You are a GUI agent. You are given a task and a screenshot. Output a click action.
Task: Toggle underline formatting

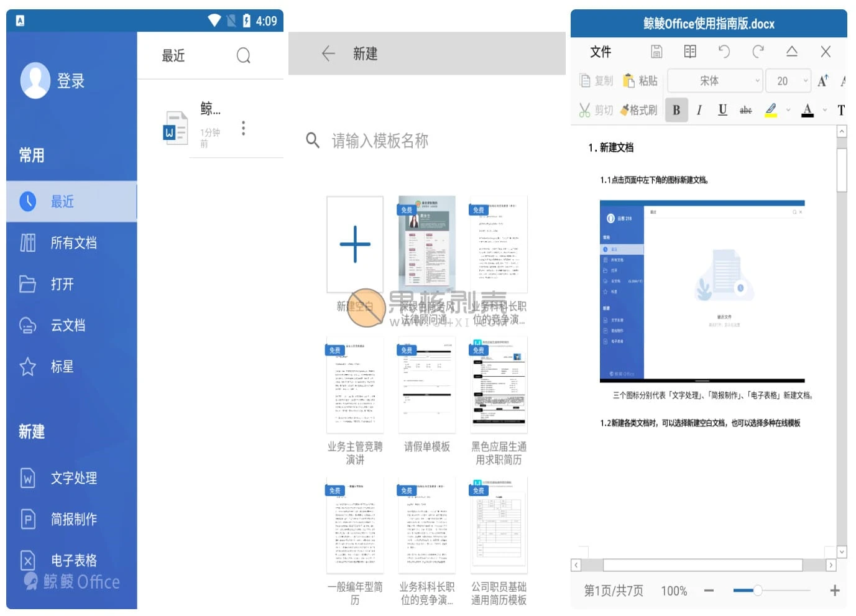tap(722, 110)
